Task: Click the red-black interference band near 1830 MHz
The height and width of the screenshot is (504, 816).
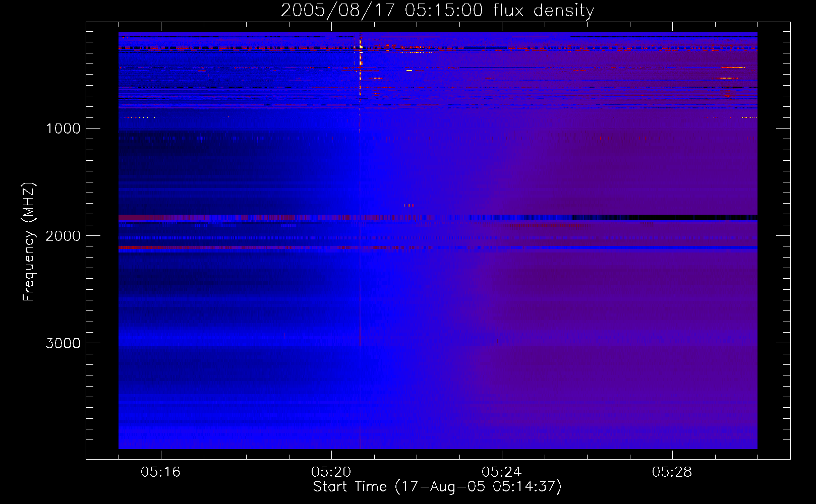Action: [438, 218]
